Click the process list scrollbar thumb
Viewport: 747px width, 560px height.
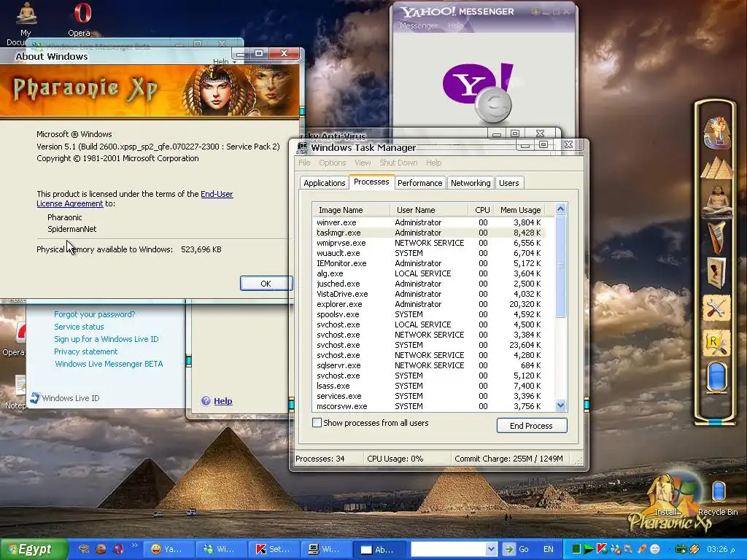(x=561, y=266)
